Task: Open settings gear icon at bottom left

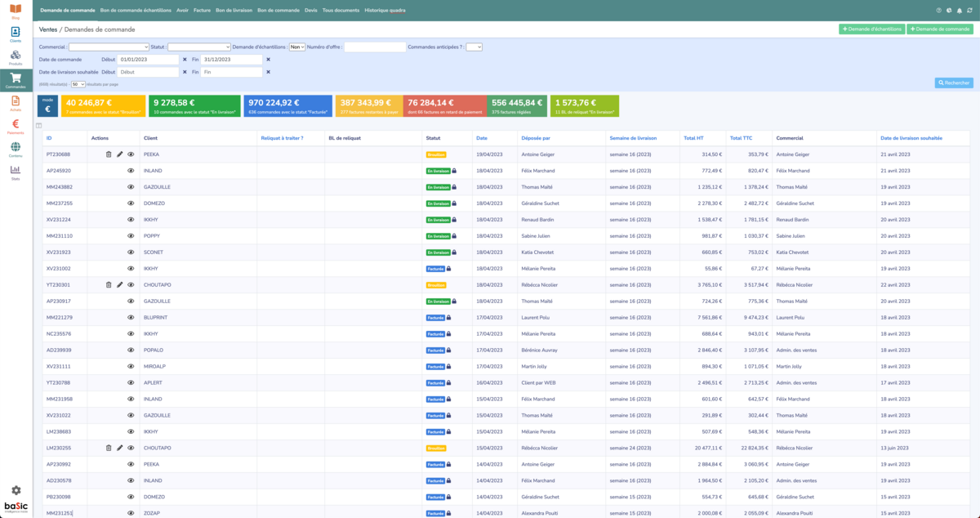Action: (x=16, y=490)
